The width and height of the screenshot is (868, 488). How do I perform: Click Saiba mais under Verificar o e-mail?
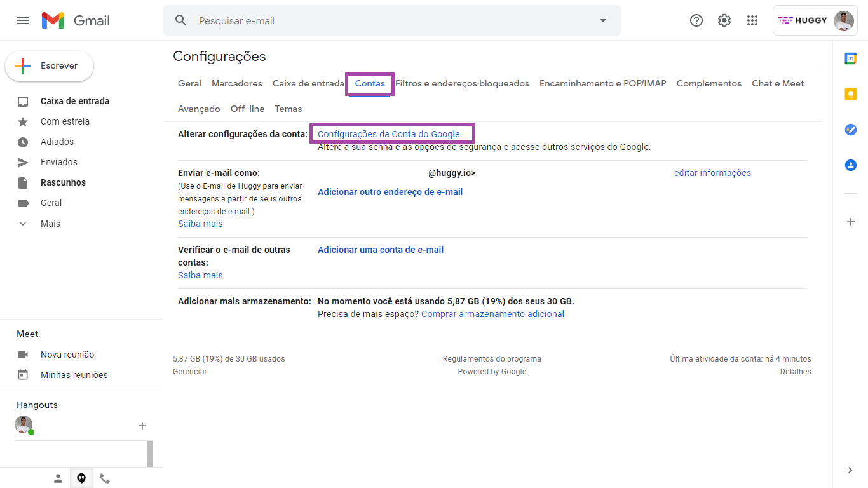point(200,275)
